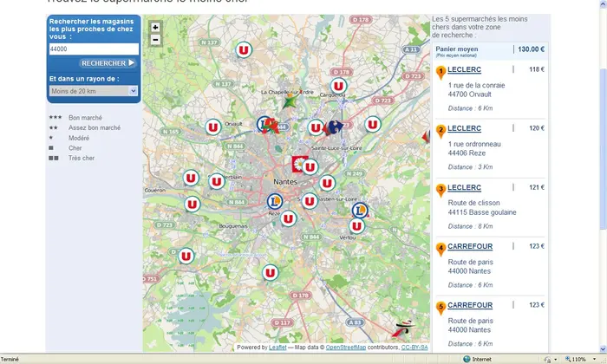Open LECLERC link at Route de clisson
The height and width of the screenshot is (364, 607).
point(464,187)
